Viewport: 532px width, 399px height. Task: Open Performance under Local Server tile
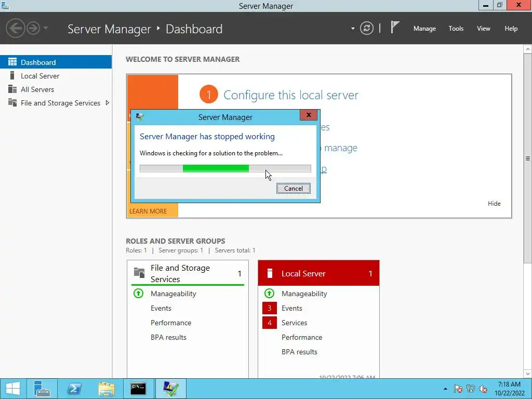[x=302, y=337]
